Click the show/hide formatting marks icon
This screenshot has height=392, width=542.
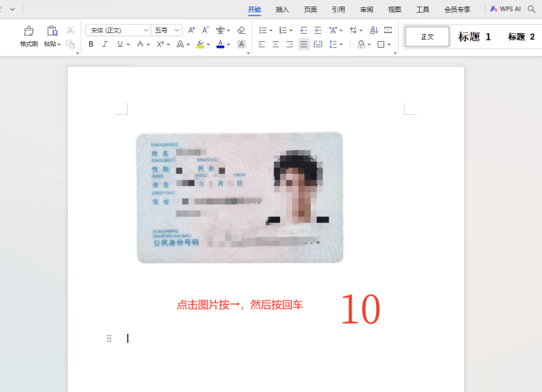(388, 31)
